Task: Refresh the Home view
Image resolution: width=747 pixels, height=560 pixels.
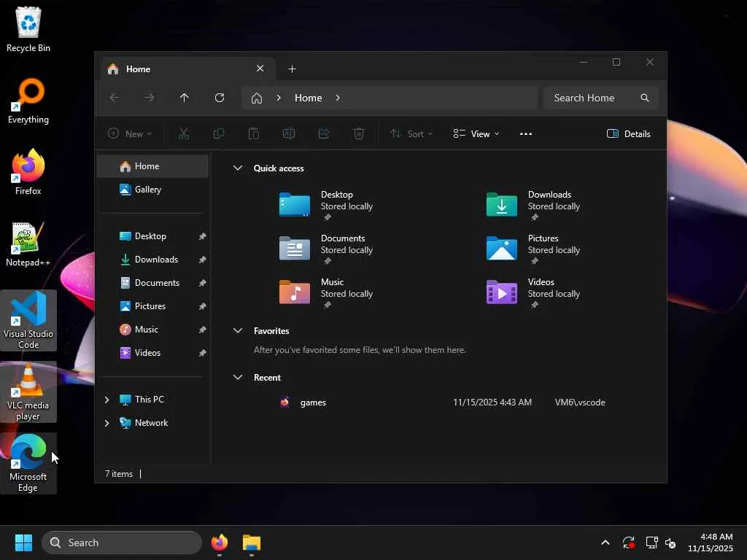Action: (x=220, y=98)
